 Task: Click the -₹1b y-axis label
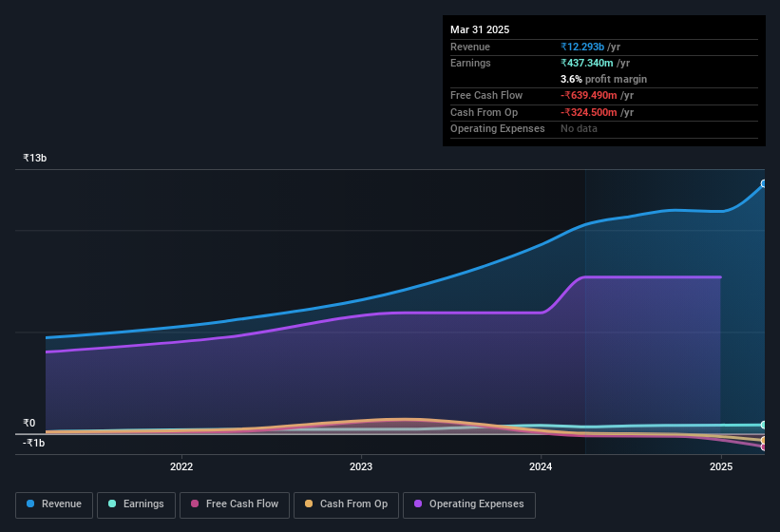point(33,443)
